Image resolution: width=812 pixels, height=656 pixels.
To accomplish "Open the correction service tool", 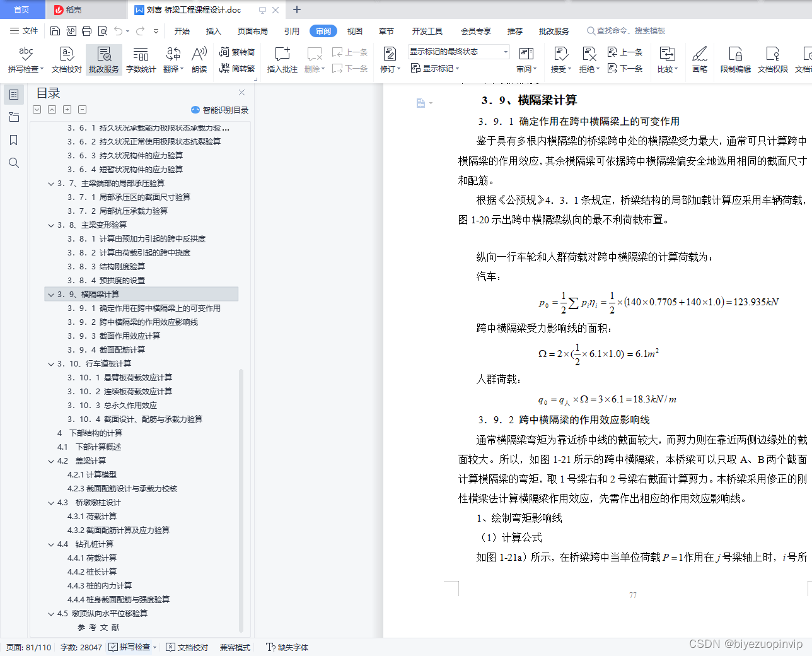I will coord(104,60).
